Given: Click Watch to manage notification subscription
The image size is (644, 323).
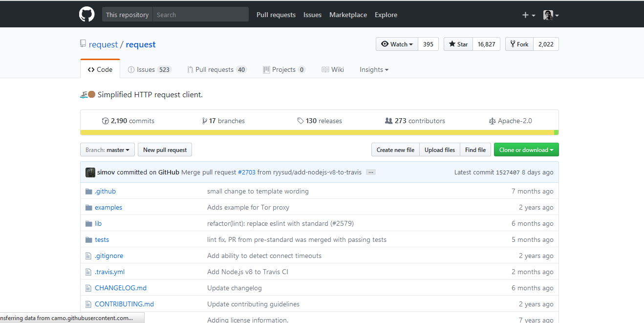Looking at the screenshot, I should coord(397,44).
